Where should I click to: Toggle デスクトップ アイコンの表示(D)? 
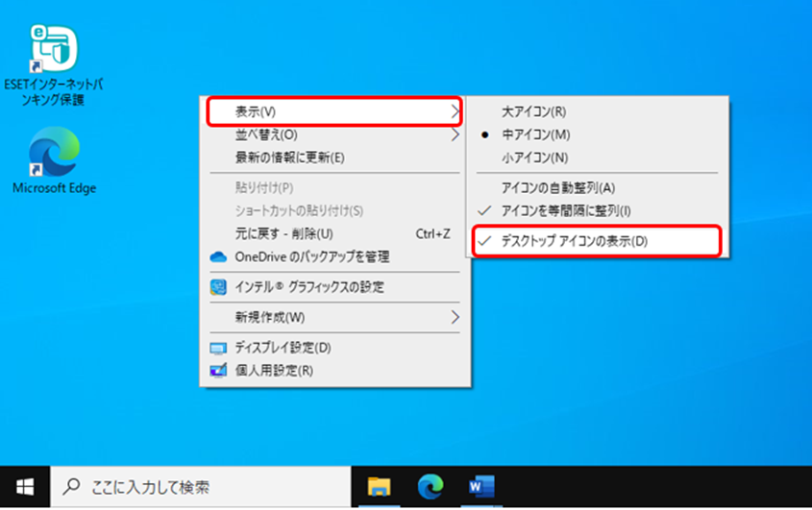[597, 241]
